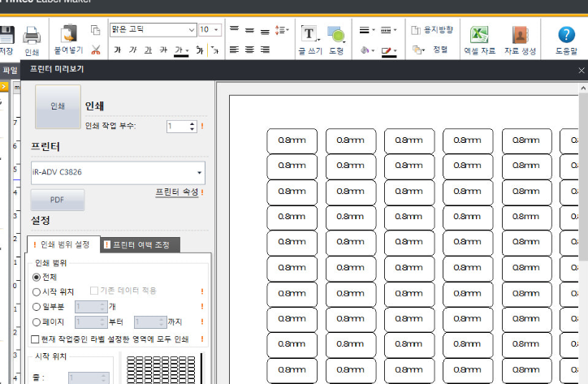Toggle bold text formatting 가
The width and height of the screenshot is (588, 384).
(118, 50)
